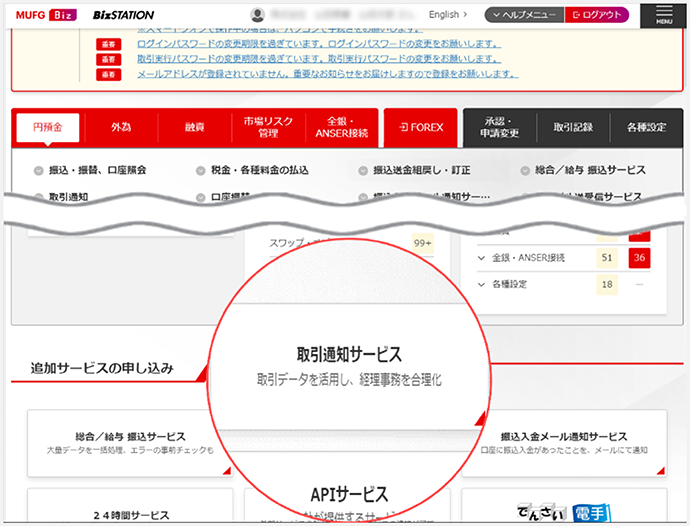The image size is (690, 526).
Task: Click the BizSTATION logo
Action: [x=123, y=15]
